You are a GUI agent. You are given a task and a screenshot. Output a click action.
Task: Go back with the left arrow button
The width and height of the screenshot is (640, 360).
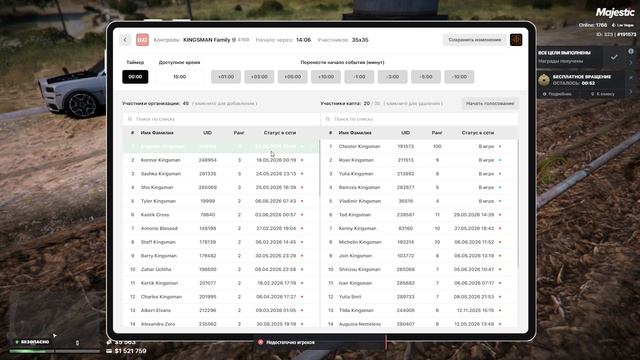coord(125,40)
